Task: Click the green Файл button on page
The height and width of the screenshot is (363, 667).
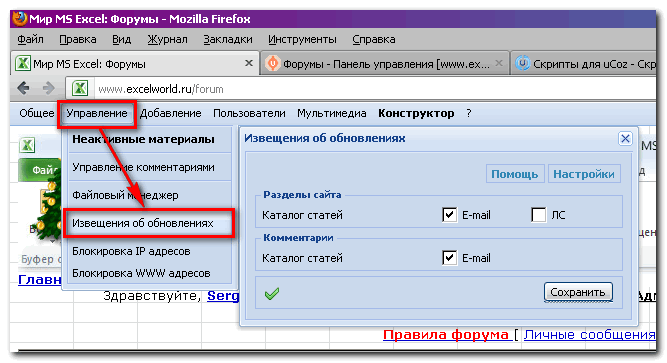Action: click(39, 170)
